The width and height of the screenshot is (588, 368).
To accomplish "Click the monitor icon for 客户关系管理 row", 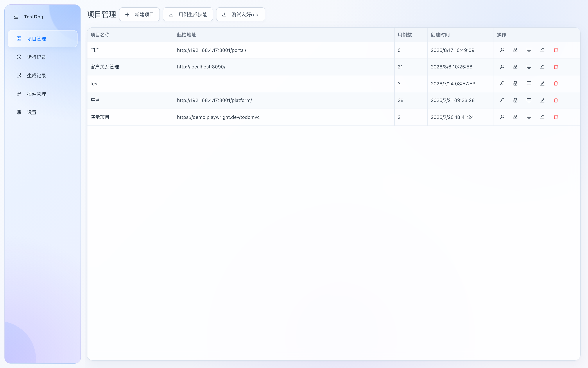I will tap(529, 67).
